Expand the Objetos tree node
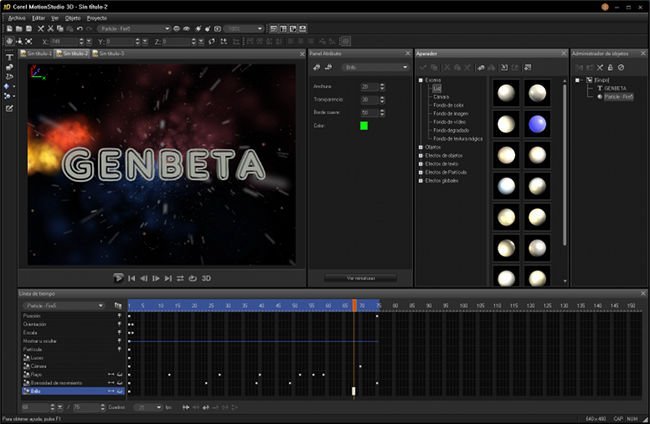 click(x=421, y=147)
